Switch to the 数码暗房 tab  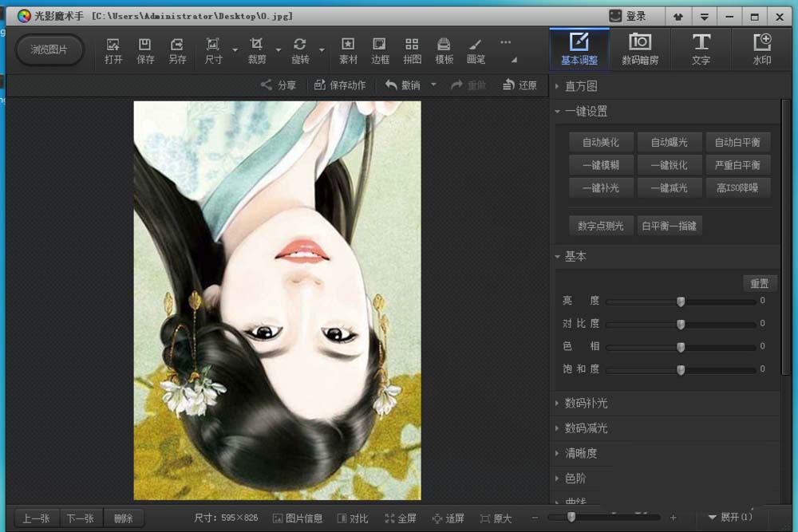[x=640, y=49]
